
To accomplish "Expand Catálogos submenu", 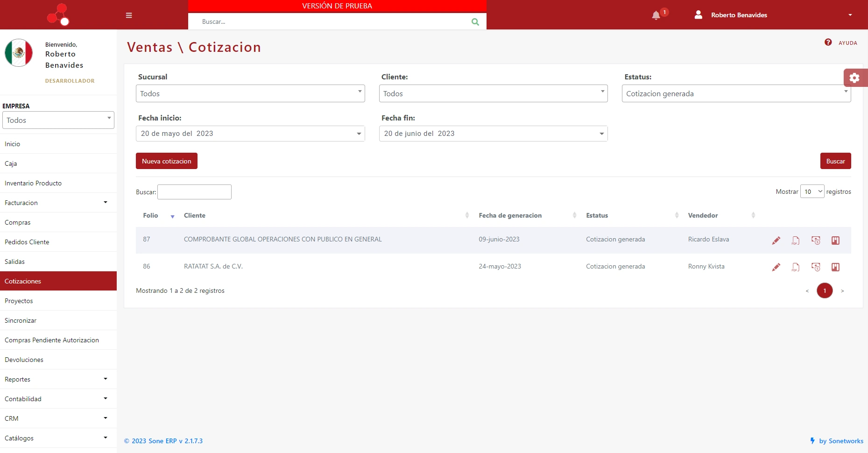I will 106,438.
